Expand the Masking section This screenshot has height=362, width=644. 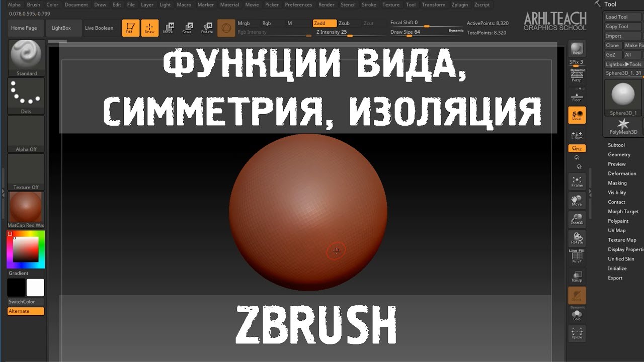pos(617,183)
